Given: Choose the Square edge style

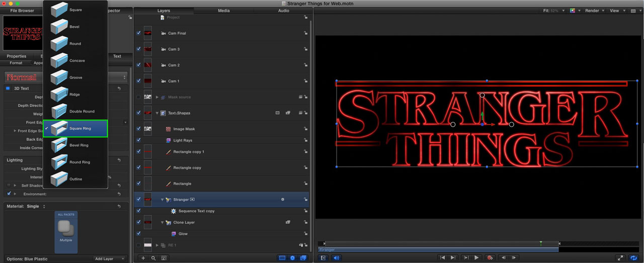Looking at the screenshot, I should [x=75, y=10].
